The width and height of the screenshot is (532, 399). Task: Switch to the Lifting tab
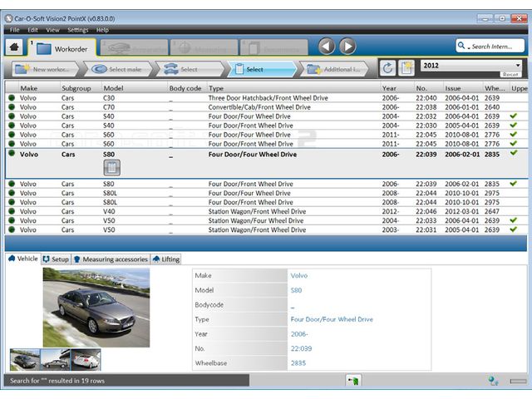pyautogui.click(x=166, y=259)
